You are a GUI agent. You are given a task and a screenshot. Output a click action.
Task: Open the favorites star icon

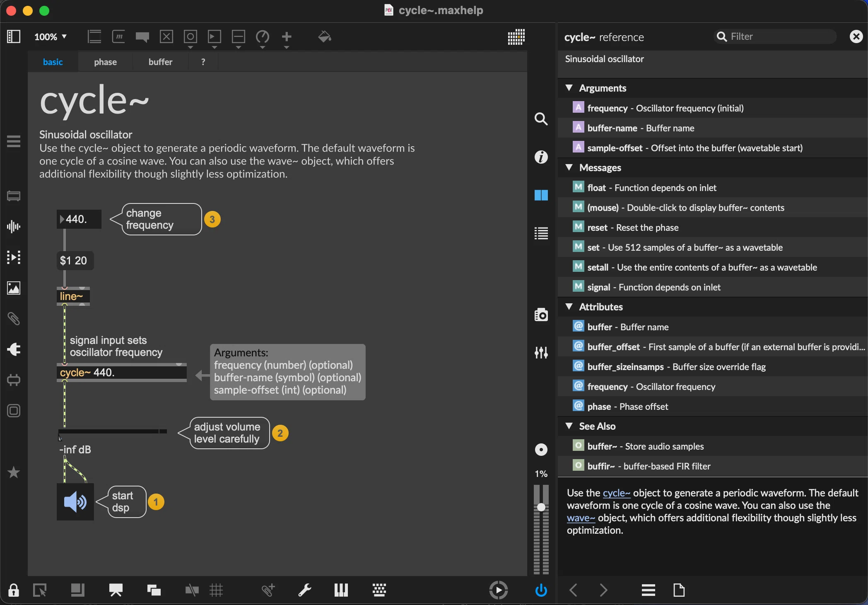click(x=14, y=472)
